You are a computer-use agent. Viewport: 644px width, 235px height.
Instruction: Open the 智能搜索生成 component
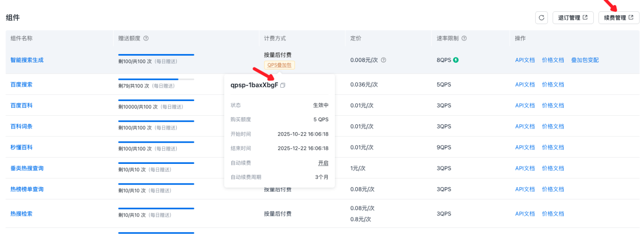(x=27, y=60)
